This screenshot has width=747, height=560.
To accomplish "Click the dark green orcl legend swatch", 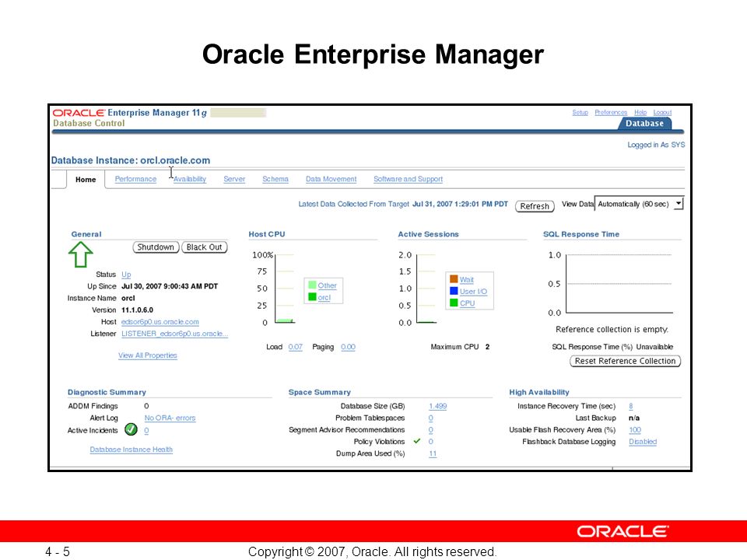I will (x=312, y=297).
